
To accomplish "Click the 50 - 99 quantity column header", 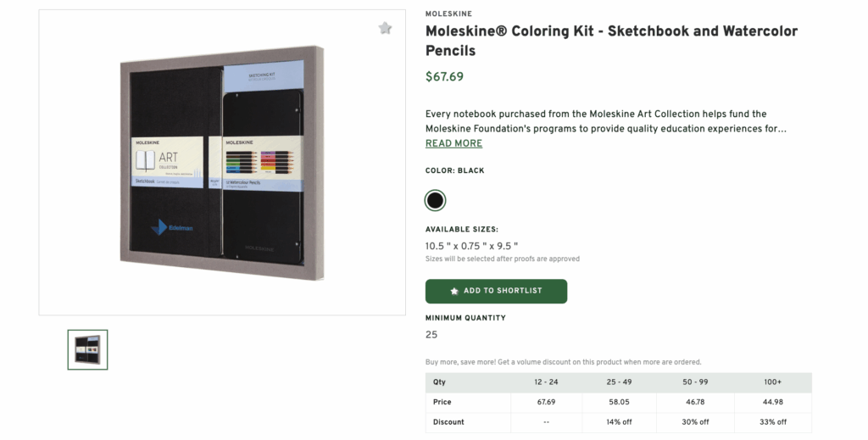I will pyautogui.click(x=697, y=382).
